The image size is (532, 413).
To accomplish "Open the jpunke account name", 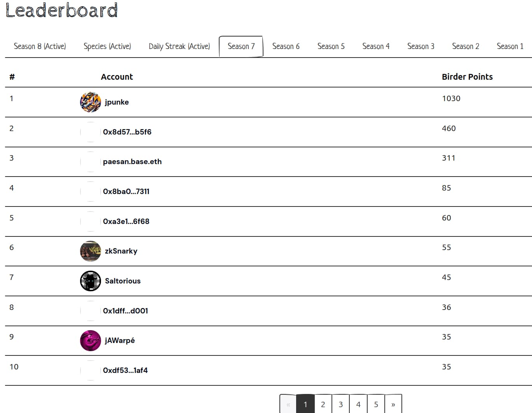I will (x=117, y=102).
